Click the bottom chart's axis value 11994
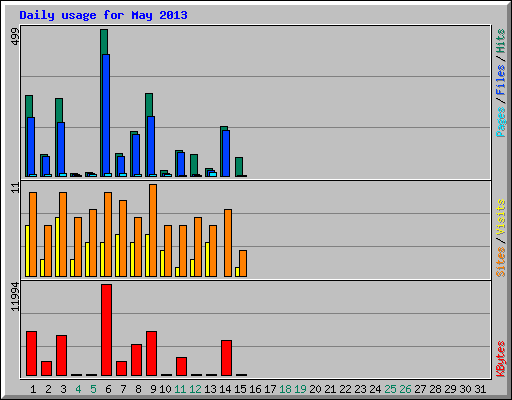Image resolution: width=512 pixels, height=400 pixels. [x=15, y=297]
